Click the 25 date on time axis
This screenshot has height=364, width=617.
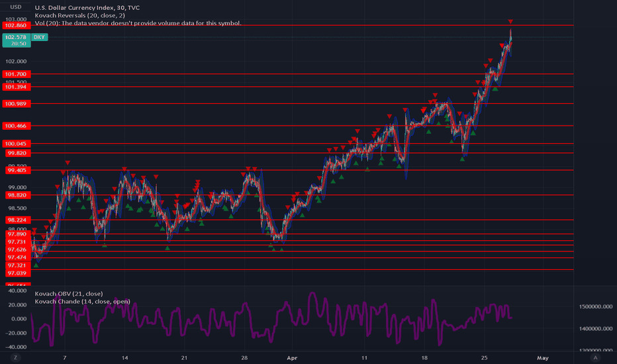[x=484, y=357]
